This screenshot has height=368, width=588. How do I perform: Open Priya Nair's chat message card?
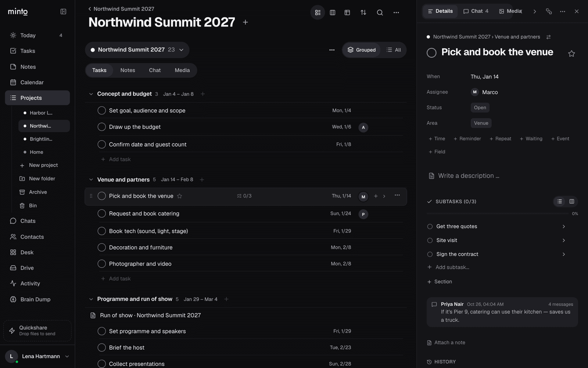click(x=502, y=312)
